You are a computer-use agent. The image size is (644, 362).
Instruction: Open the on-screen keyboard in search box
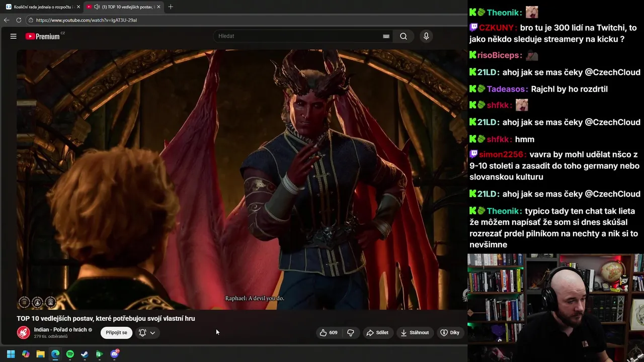pyautogui.click(x=386, y=36)
